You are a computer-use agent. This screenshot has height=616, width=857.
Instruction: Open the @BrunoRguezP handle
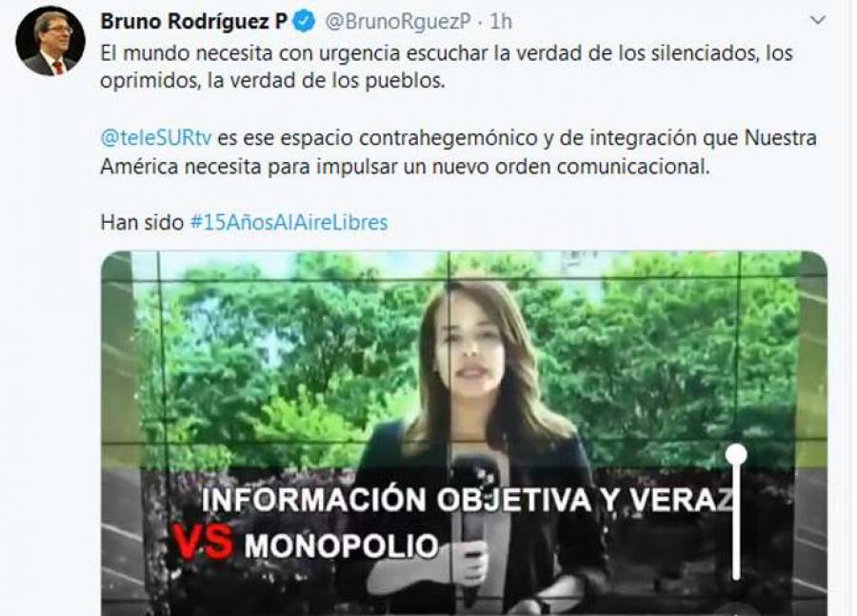398,21
